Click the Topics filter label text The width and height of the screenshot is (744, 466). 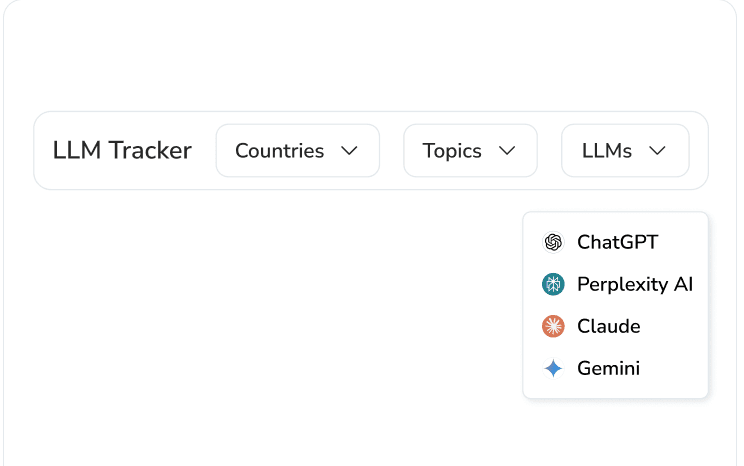coord(452,151)
